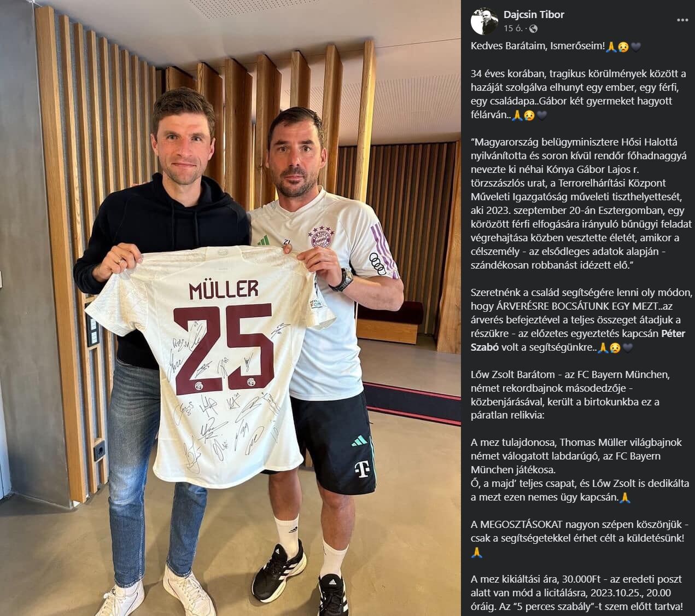The width and height of the screenshot is (695, 616).
Task: Click the praying hands emoji after 'Ismerőseim!'
Action: [611, 47]
